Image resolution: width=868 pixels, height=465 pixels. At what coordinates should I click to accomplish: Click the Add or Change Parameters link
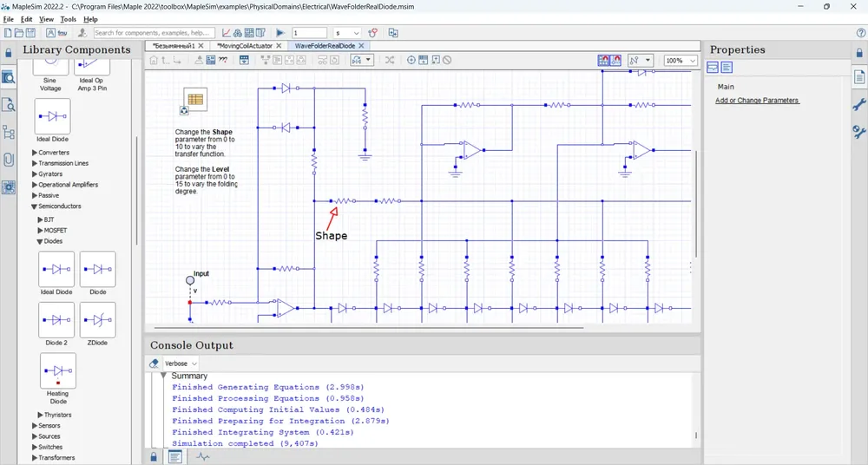[757, 101]
